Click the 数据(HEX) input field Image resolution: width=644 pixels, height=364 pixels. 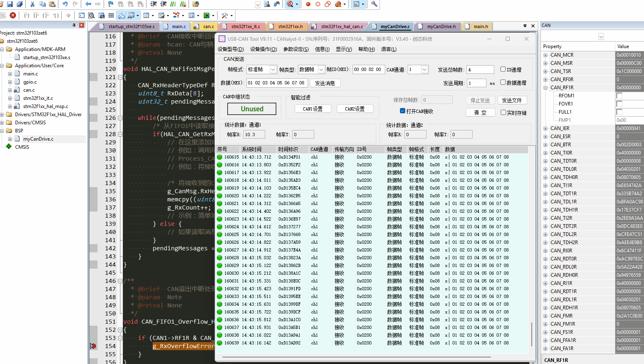[x=277, y=83]
